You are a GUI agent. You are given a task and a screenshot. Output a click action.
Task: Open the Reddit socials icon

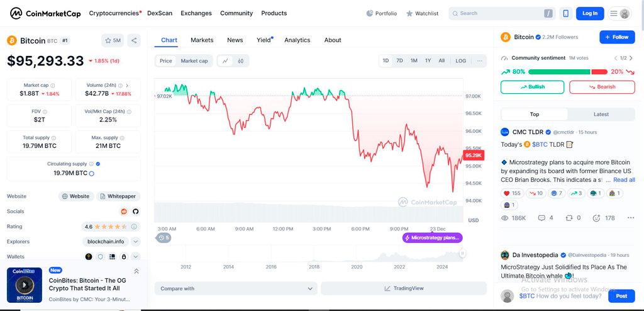124,212
